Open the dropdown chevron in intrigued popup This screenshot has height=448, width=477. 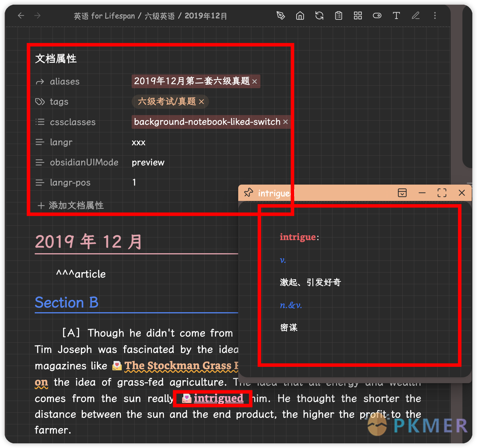(x=402, y=193)
